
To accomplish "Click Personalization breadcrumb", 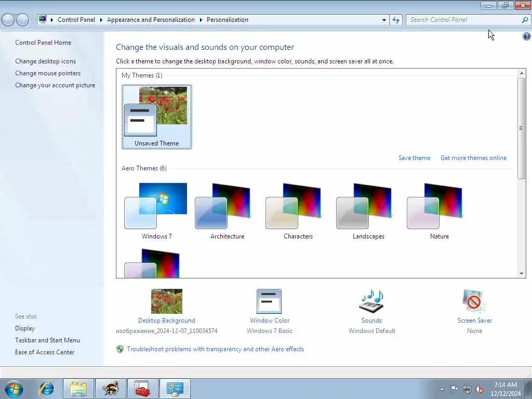I will [x=228, y=20].
